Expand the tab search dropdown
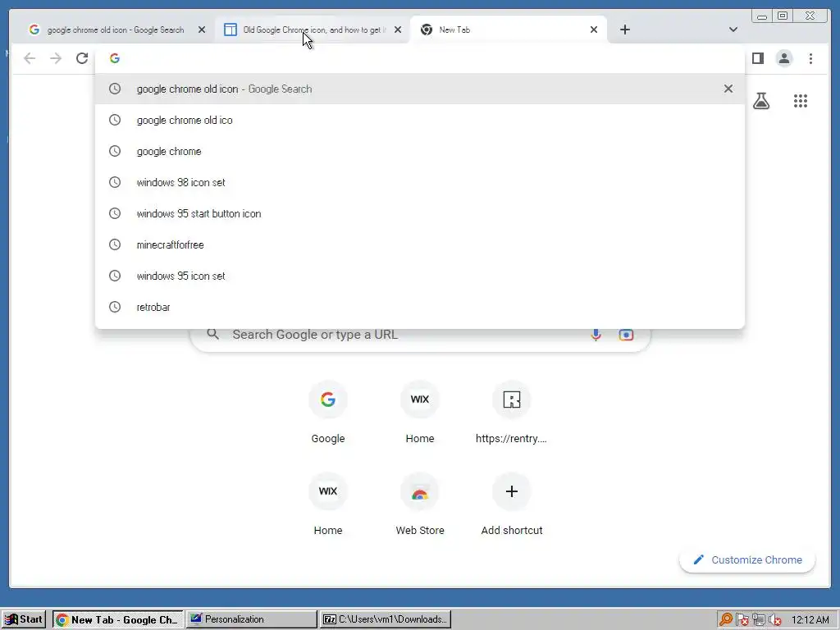 733,30
